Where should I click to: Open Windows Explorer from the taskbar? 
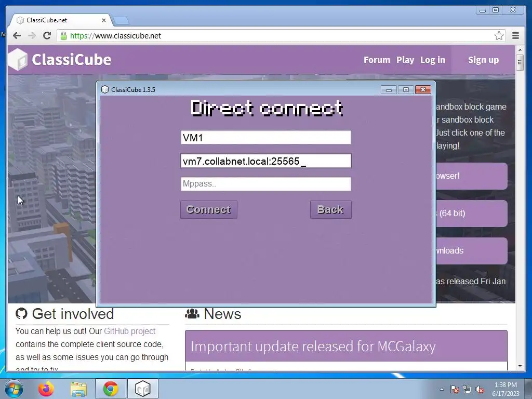pyautogui.click(x=78, y=389)
